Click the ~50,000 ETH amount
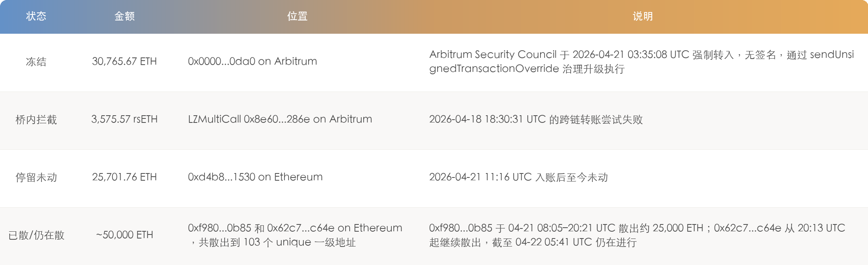The image size is (868, 265). click(125, 235)
